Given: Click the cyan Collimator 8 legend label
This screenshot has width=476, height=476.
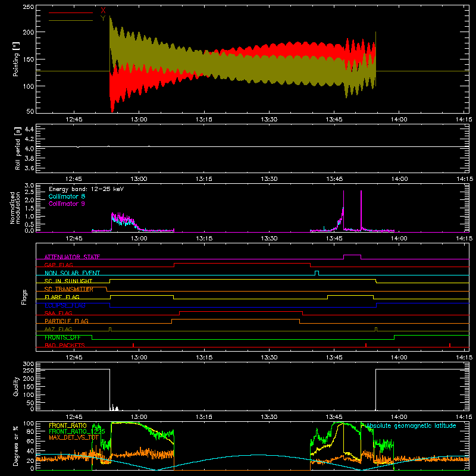Looking at the screenshot, I should click(x=67, y=196).
